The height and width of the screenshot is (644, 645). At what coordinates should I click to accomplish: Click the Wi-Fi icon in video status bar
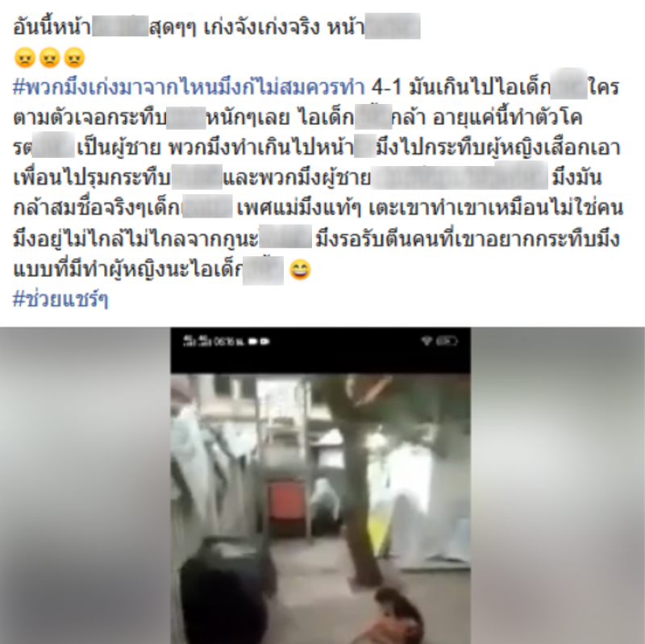(x=427, y=340)
